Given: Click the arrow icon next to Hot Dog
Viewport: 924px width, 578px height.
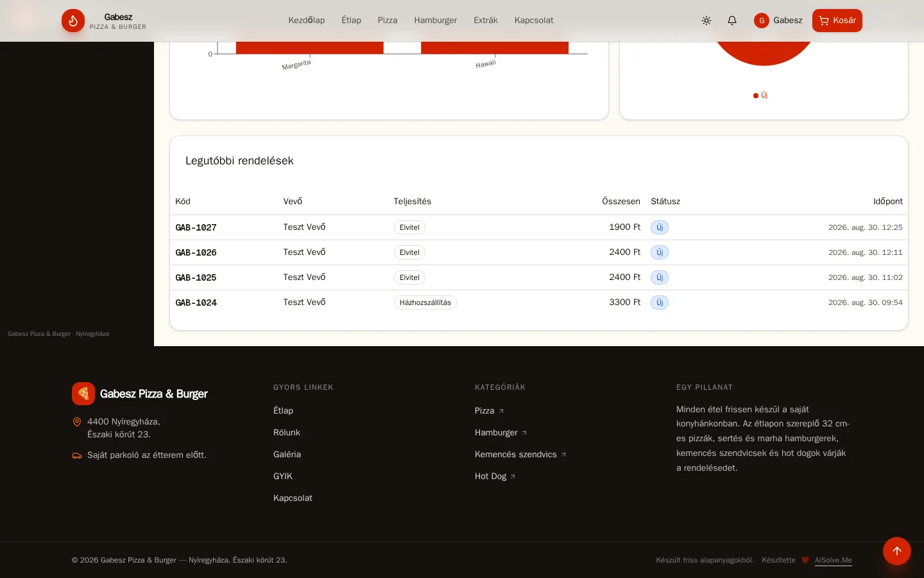Looking at the screenshot, I should (x=513, y=477).
